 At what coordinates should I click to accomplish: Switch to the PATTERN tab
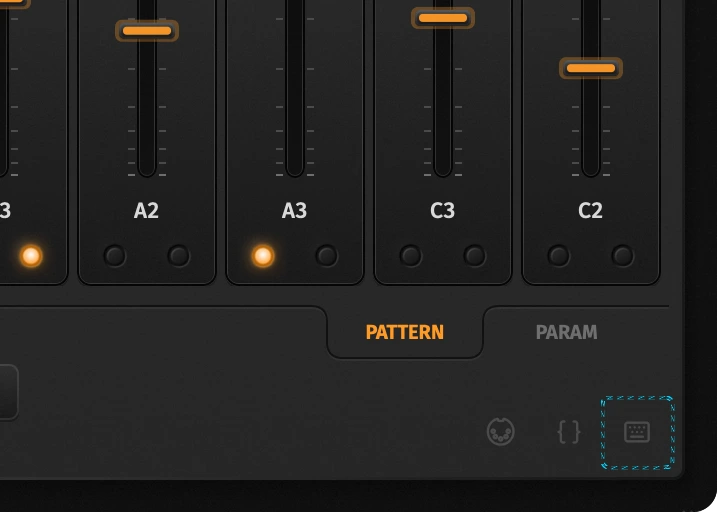[405, 332]
